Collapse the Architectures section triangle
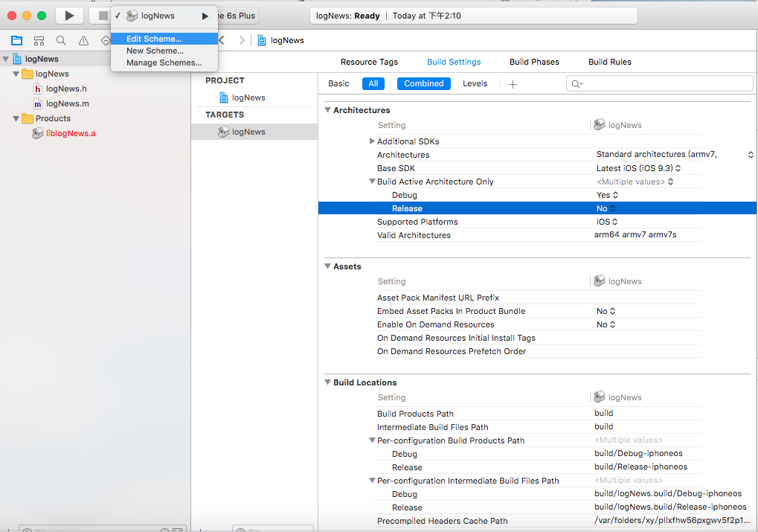The height and width of the screenshot is (532, 758). [x=328, y=110]
